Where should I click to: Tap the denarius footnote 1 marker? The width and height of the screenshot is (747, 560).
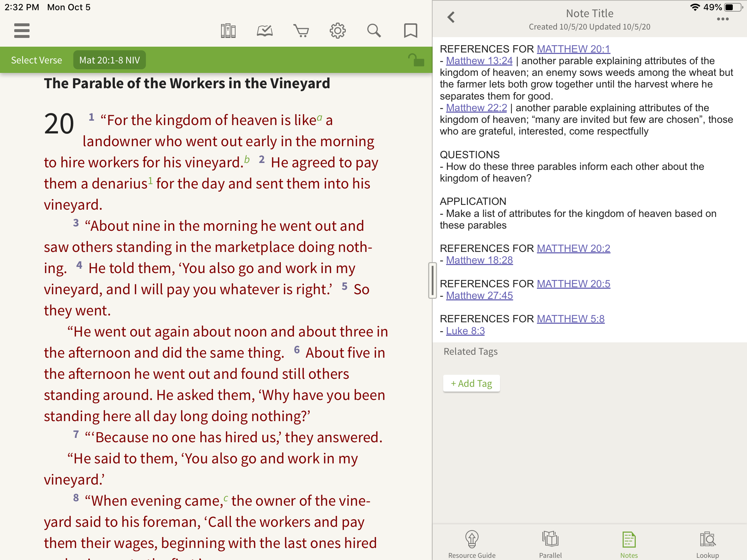[150, 180]
